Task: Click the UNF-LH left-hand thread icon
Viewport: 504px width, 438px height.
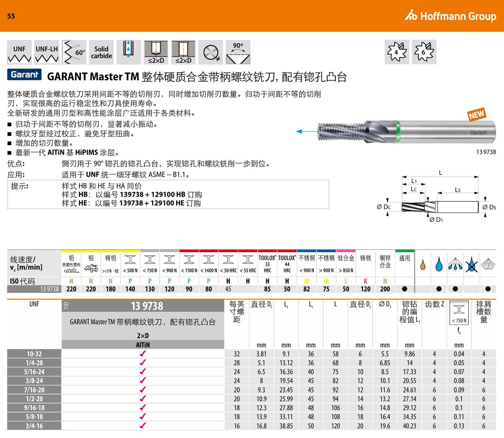Action: tap(47, 52)
